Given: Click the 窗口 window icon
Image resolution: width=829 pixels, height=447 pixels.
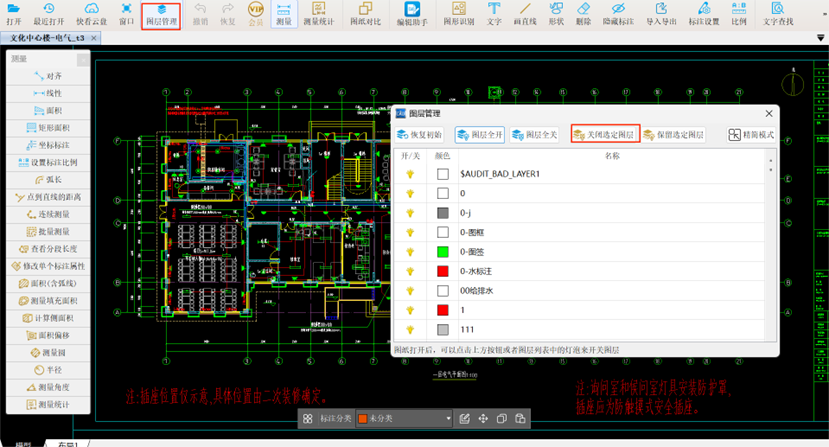Looking at the screenshot, I should pos(126,14).
